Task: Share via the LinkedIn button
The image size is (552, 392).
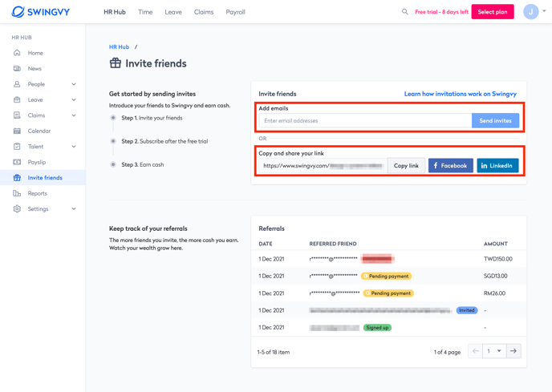Action: click(497, 166)
